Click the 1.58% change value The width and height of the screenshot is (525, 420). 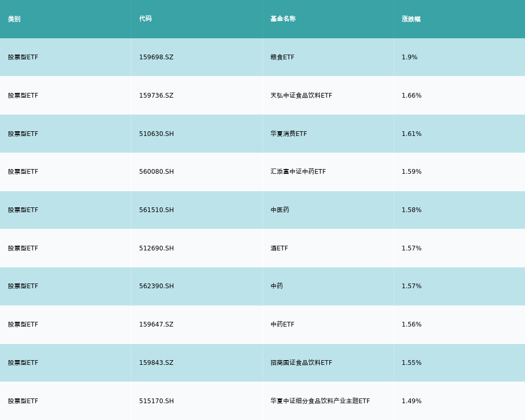[x=412, y=210]
